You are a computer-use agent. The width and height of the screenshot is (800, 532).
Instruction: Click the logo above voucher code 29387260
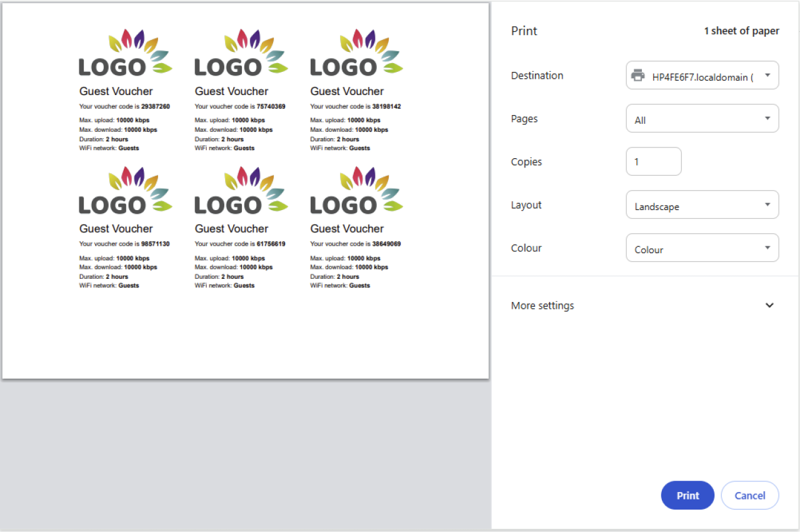tap(125, 54)
